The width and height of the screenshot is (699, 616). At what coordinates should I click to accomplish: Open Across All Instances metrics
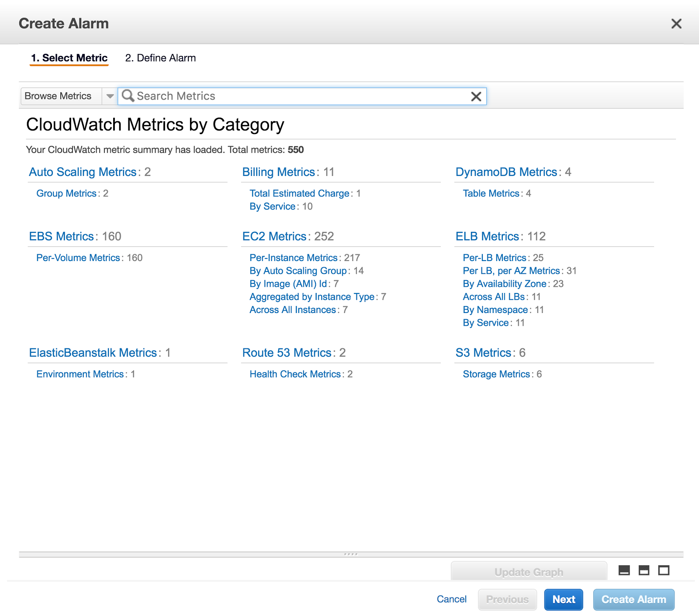(293, 310)
